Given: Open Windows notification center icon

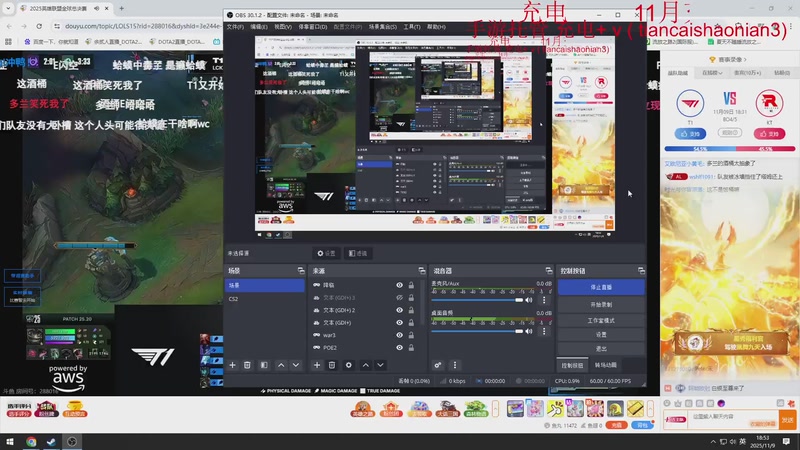Looking at the screenshot, I should (786, 441).
